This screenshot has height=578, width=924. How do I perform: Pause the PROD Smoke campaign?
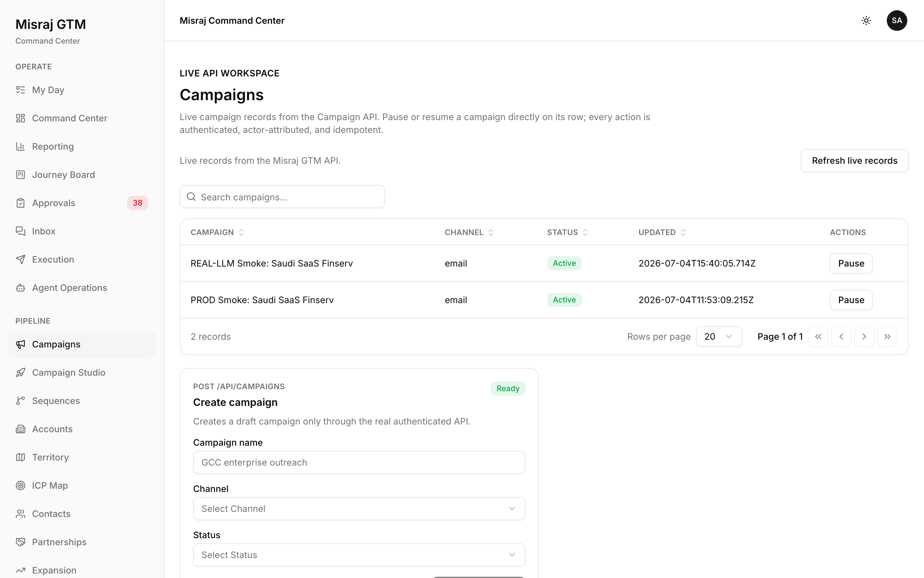pos(851,300)
